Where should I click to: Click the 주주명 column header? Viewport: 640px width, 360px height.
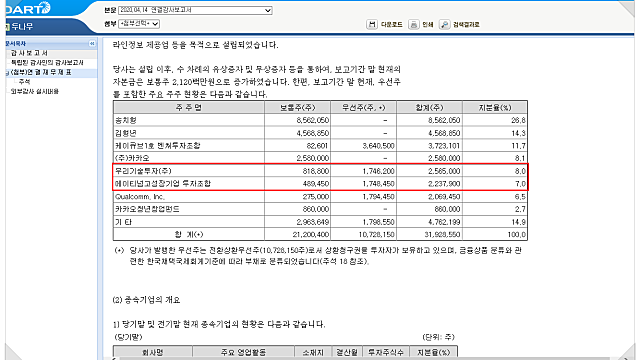189,107
